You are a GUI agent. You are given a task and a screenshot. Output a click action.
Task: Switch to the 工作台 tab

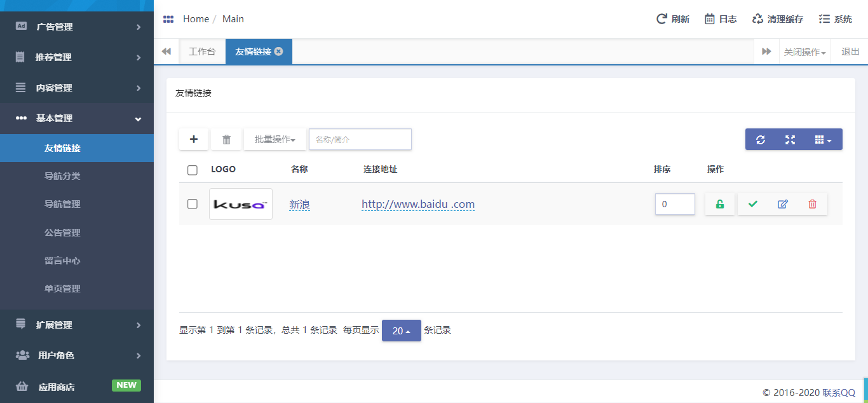coord(202,52)
